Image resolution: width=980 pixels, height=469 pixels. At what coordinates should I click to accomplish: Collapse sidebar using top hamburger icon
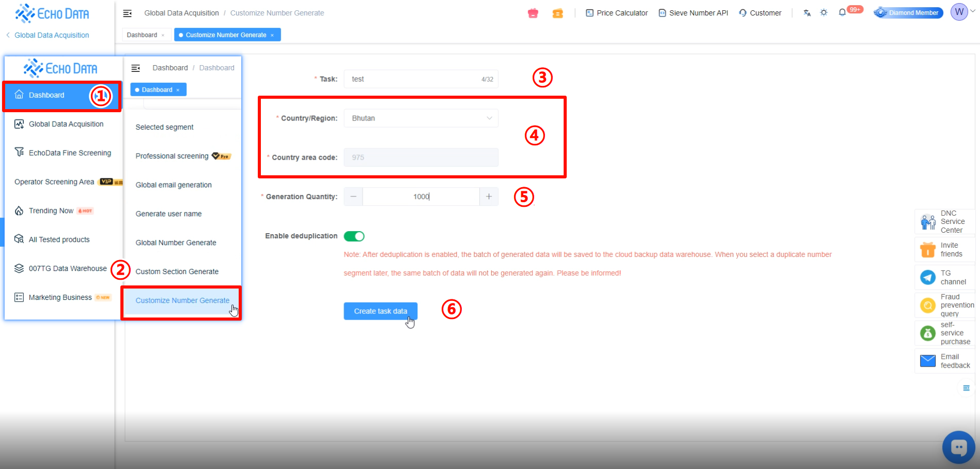128,13
